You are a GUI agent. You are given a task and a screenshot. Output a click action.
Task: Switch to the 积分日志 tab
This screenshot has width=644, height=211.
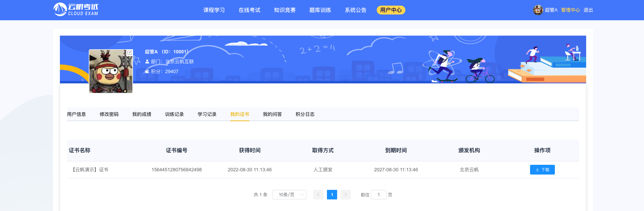(305, 114)
